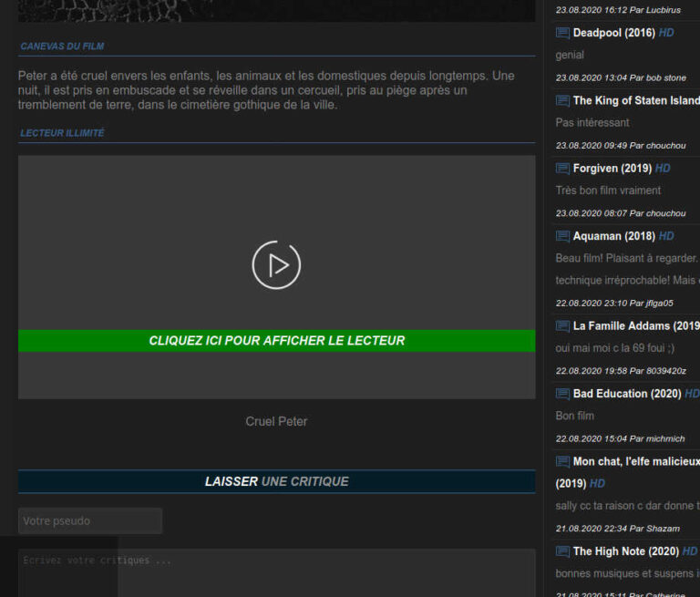This screenshot has height=597, width=700.
Task: Open the Aquaman (2018) movie link
Action: [x=613, y=237]
